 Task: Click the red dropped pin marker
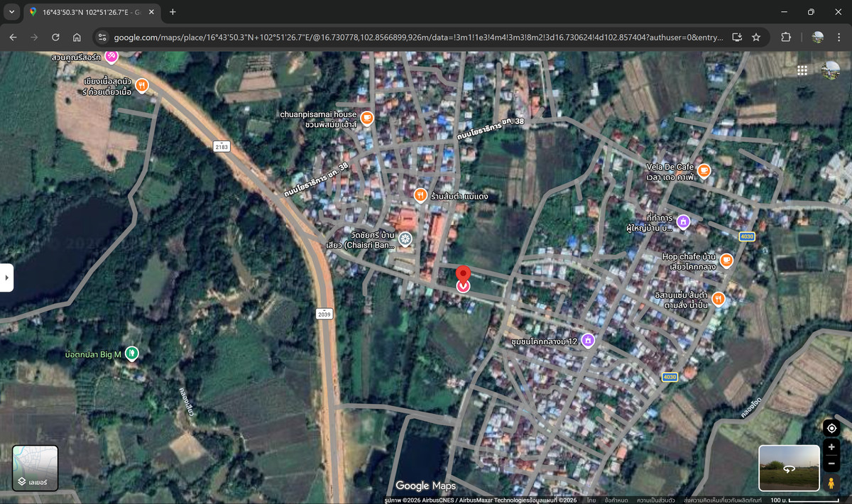coord(463,275)
